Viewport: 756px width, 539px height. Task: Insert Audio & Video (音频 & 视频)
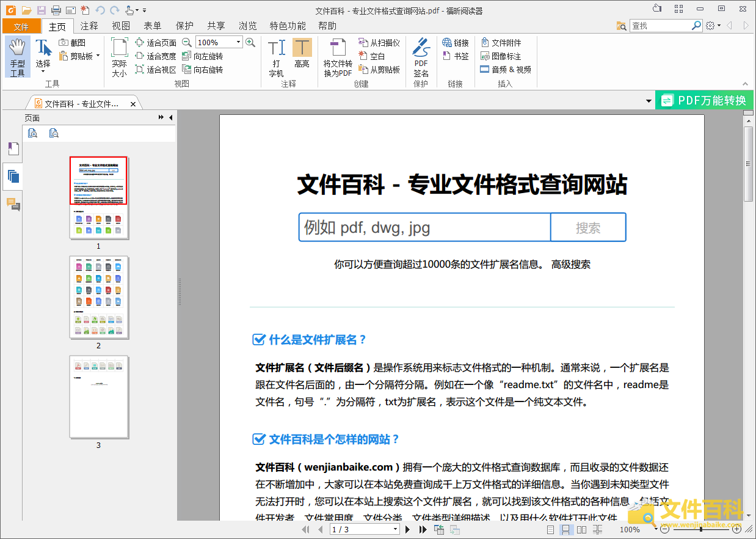506,70
